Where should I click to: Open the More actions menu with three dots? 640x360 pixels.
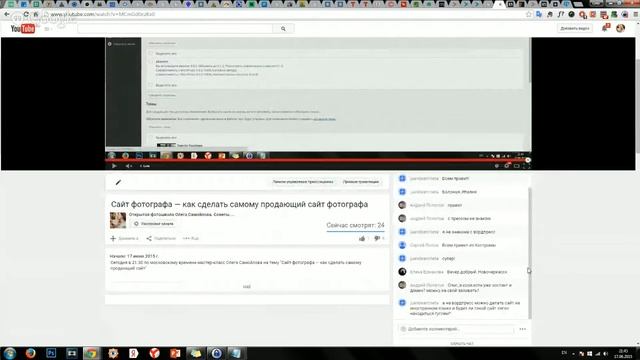pyautogui.click(x=191, y=238)
